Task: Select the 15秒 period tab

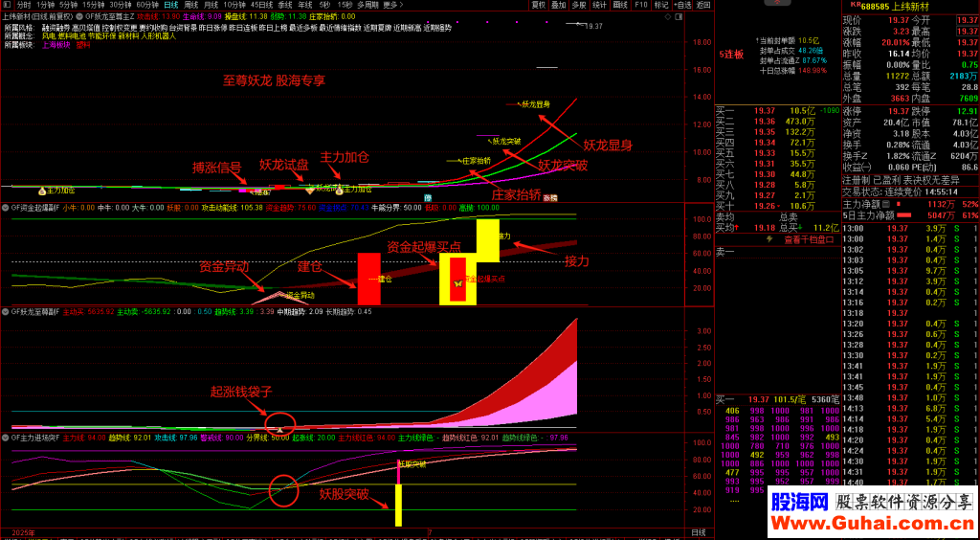Action: 345,5
